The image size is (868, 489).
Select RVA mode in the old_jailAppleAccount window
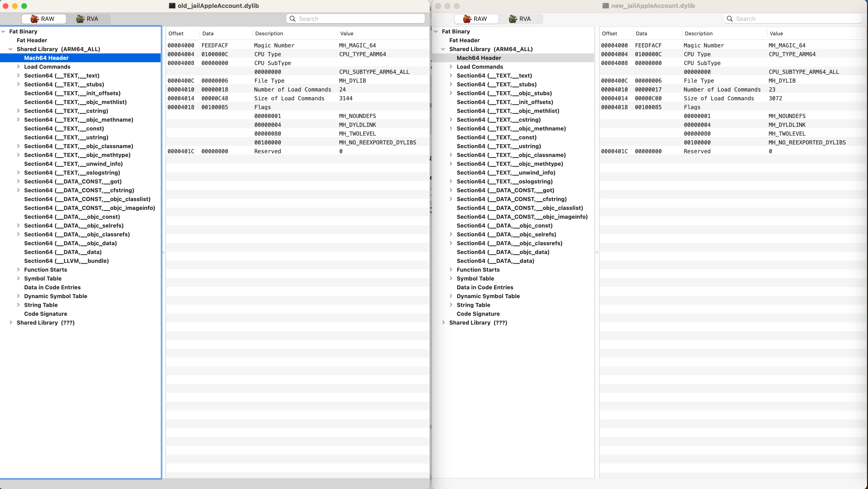pos(88,19)
